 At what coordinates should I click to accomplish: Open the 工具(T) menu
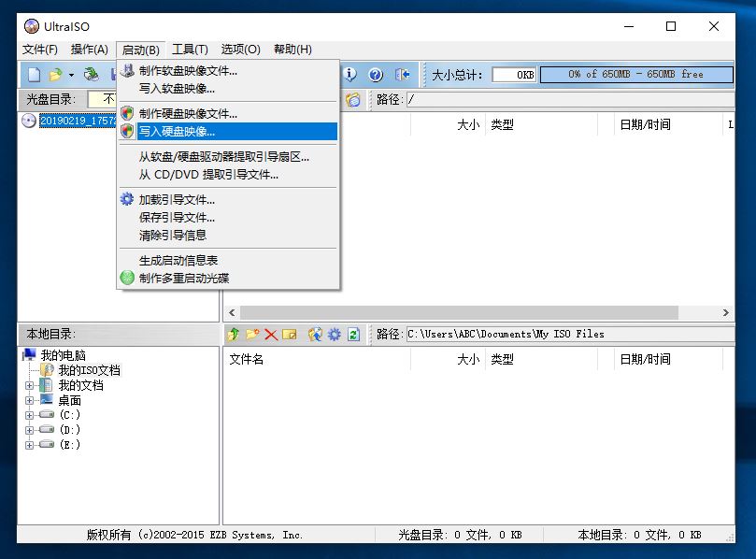click(190, 50)
